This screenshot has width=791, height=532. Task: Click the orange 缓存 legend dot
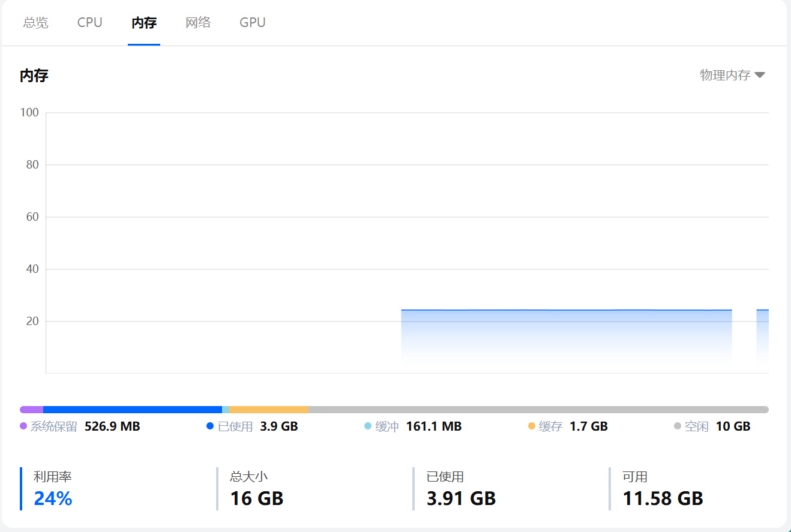tap(532, 426)
